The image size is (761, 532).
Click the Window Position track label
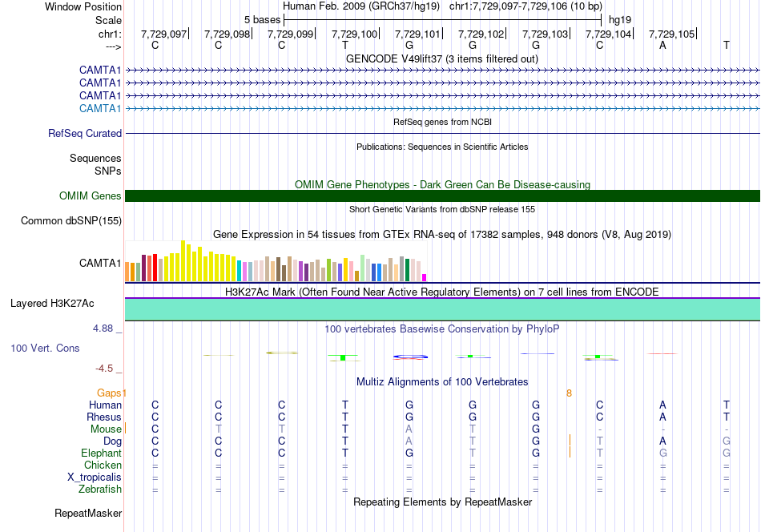pyautogui.click(x=83, y=6)
